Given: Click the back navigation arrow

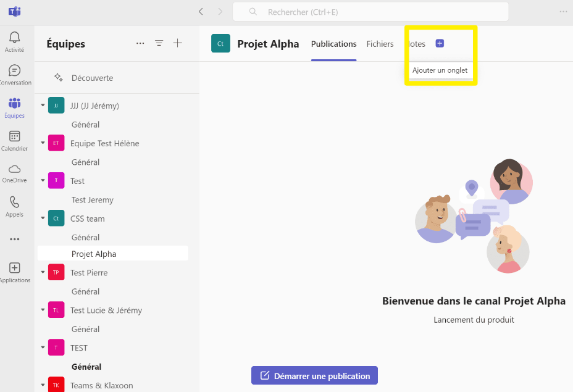Looking at the screenshot, I should 201,12.
